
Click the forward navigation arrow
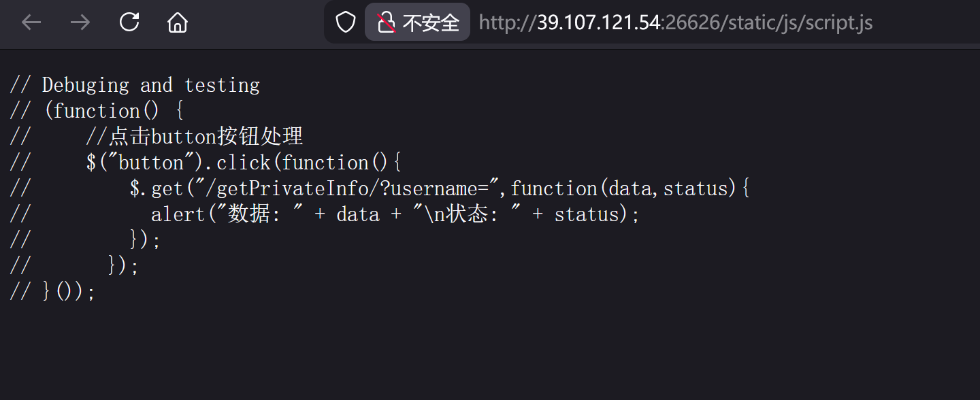[80, 22]
